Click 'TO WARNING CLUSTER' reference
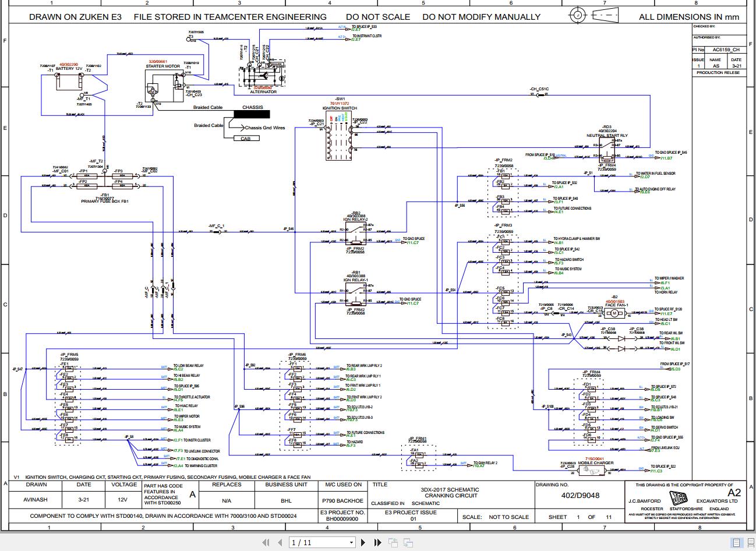756x551 pixels. tap(200, 465)
